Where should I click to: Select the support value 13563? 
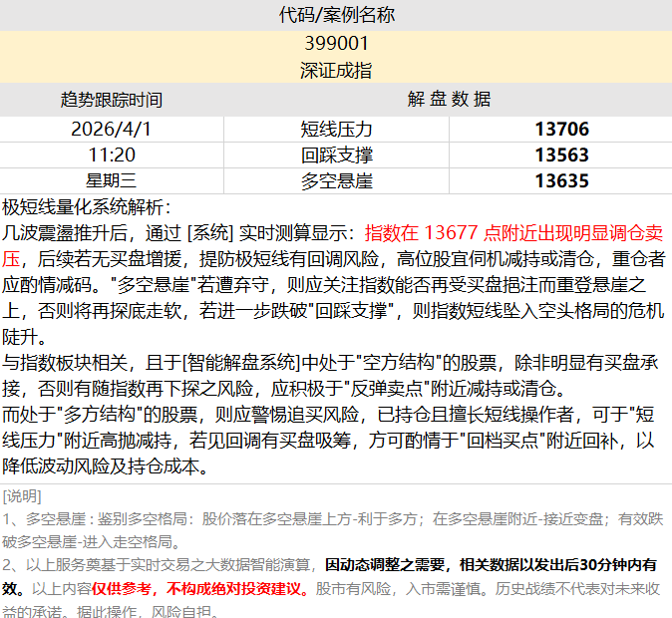pos(561,154)
